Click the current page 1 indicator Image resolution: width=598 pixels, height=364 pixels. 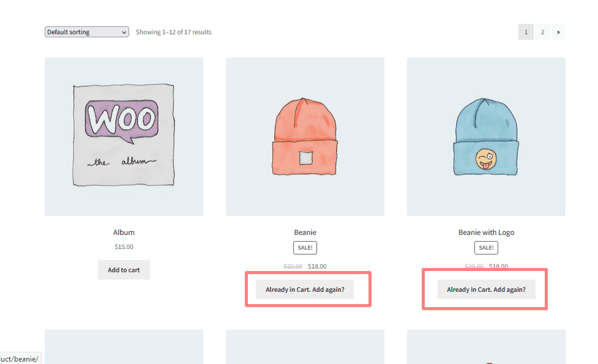[x=526, y=32]
